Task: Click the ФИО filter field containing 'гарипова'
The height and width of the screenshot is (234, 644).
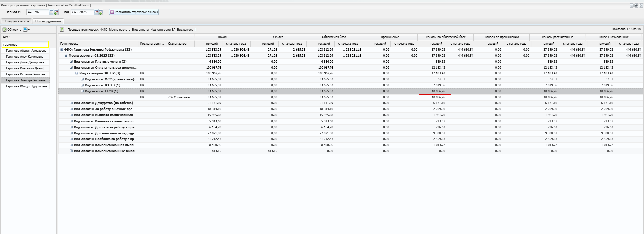Action: click(25, 44)
